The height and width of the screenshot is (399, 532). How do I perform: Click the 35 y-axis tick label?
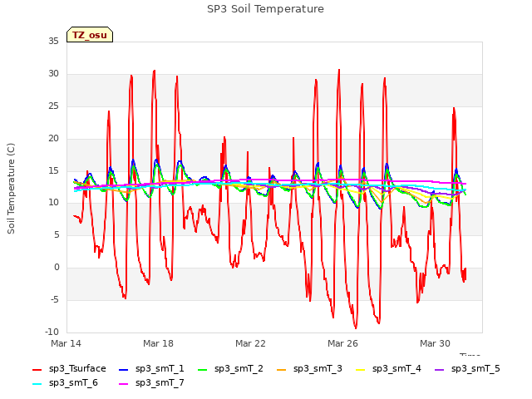click(x=53, y=41)
